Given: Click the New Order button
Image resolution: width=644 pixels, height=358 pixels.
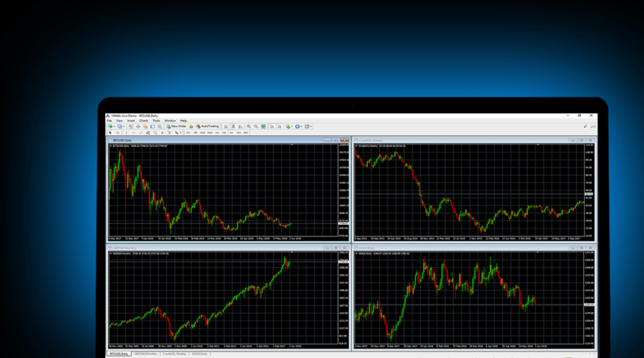Looking at the screenshot, I should [177, 126].
